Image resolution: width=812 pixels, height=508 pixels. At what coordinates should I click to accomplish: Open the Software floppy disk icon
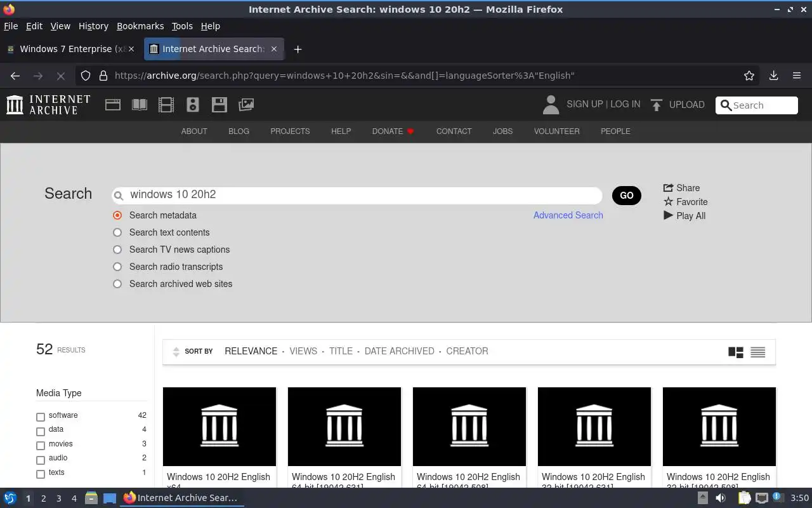(219, 105)
